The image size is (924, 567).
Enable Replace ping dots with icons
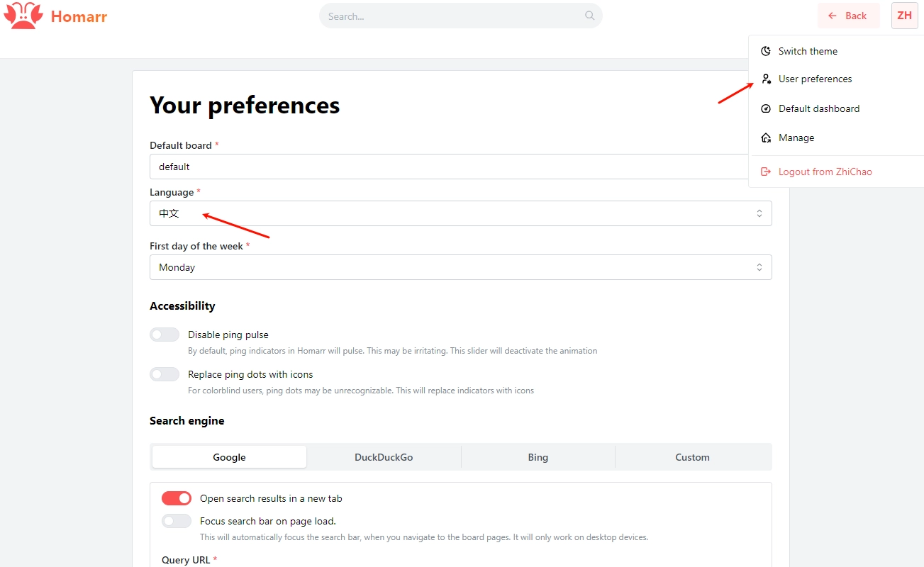click(x=165, y=374)
